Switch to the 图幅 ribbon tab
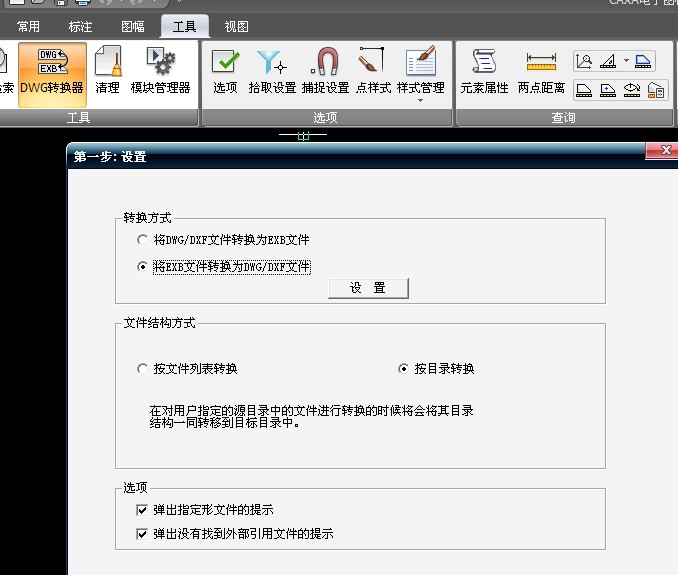 [x=133, y=27]
